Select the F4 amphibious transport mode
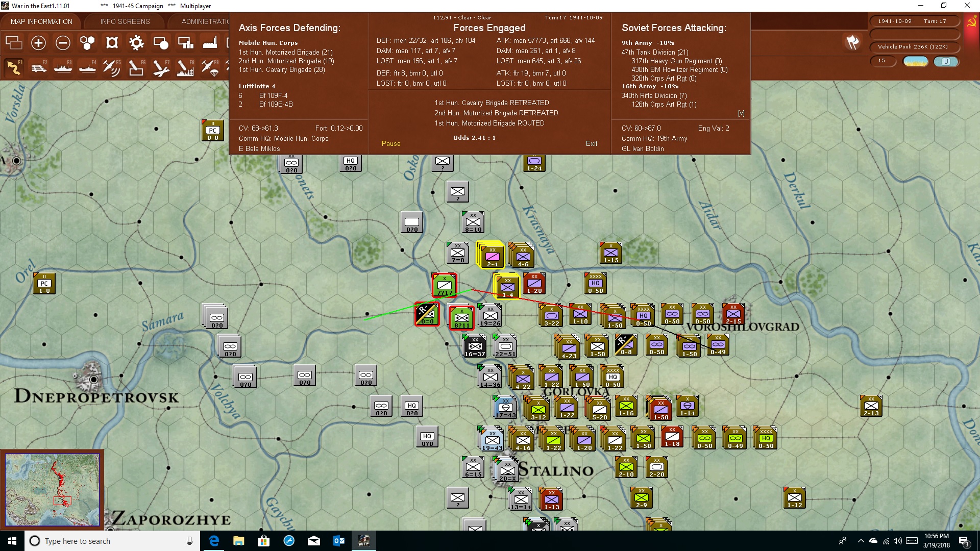Image resolution: width=980 pixels, height=551 pixels. pos(87,67)
